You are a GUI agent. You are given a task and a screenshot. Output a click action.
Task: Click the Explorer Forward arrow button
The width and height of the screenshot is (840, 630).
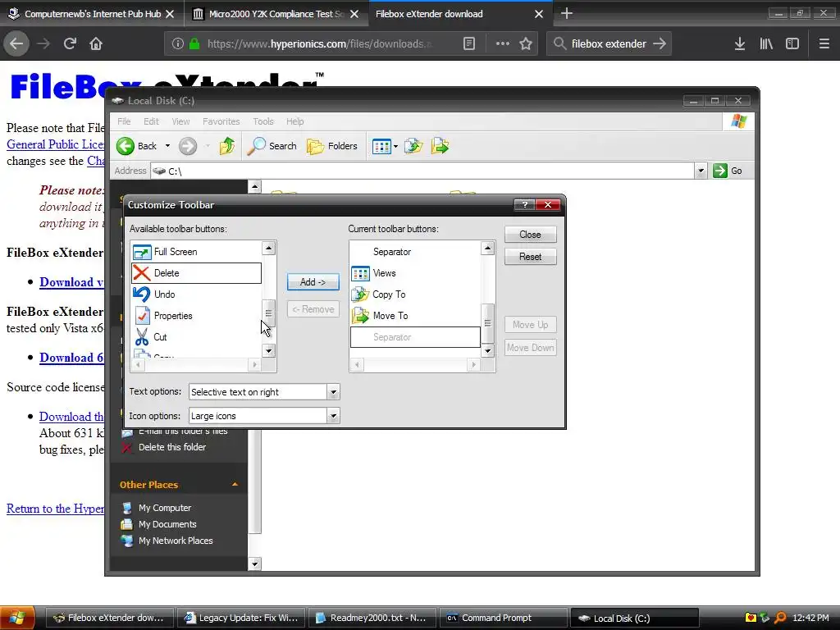[188, 146]
